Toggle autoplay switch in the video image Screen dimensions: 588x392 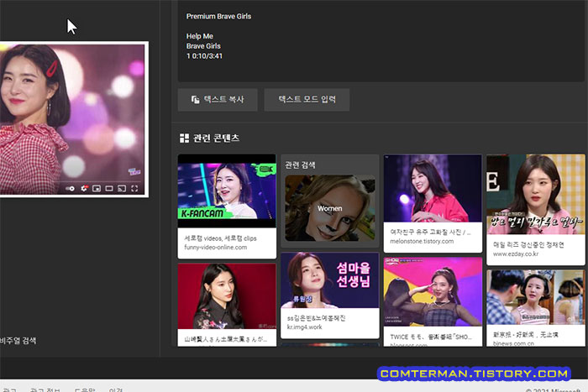(70, 189)
